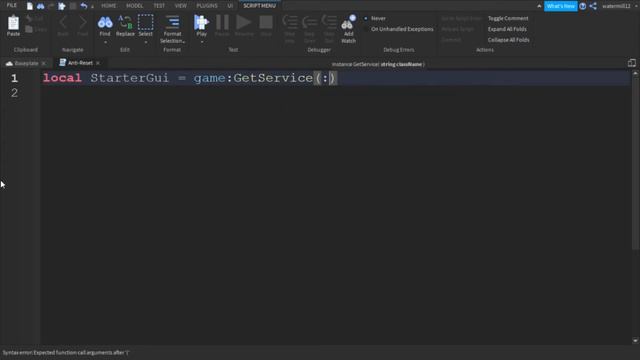Collapse the ribbon with the caret

(539, 6)
